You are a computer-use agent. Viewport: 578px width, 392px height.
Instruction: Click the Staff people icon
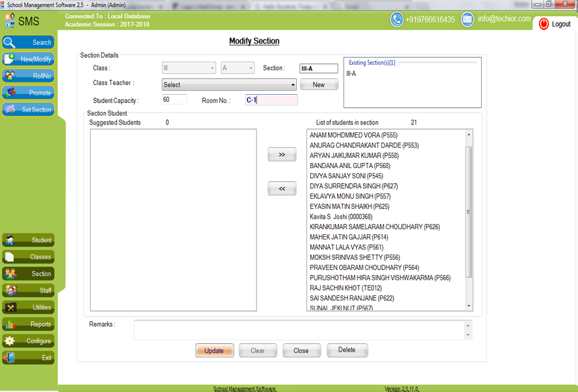coord(10,290)
